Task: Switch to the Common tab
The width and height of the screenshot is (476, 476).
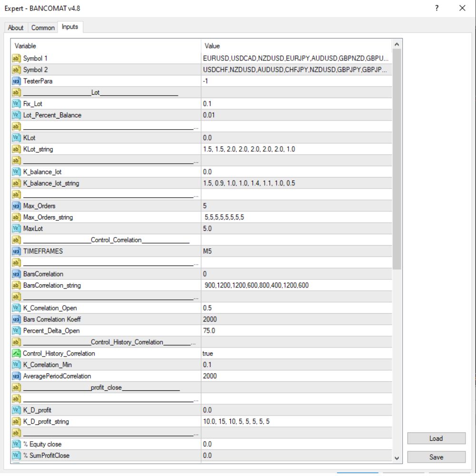Action: [43, 28]
